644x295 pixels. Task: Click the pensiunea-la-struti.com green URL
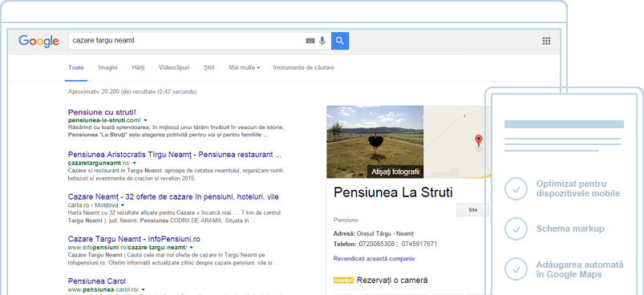tap(105, 120)
